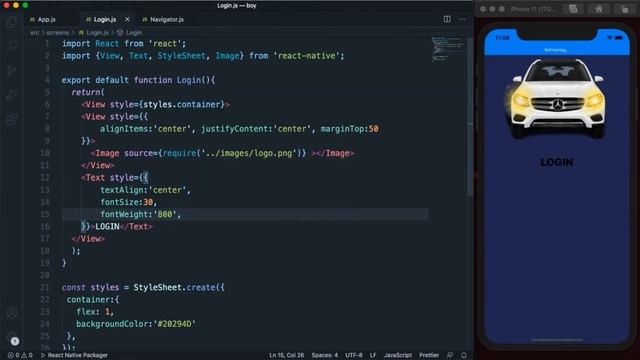The image size is (640, 360).
Task: Click marginTop:50 text on line 8
Action: 349,129
